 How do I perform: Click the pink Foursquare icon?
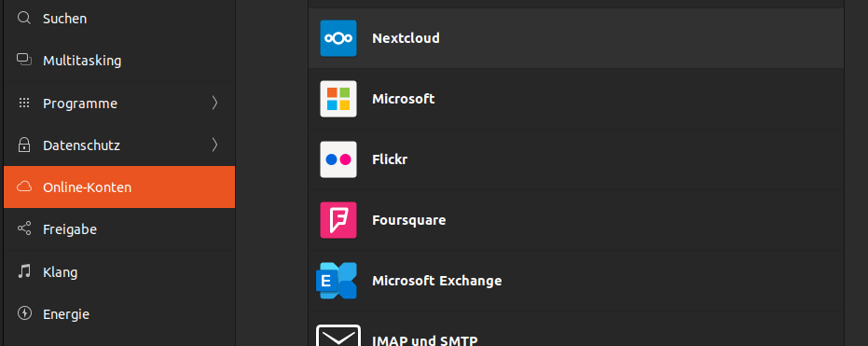[x=338, y=220]
